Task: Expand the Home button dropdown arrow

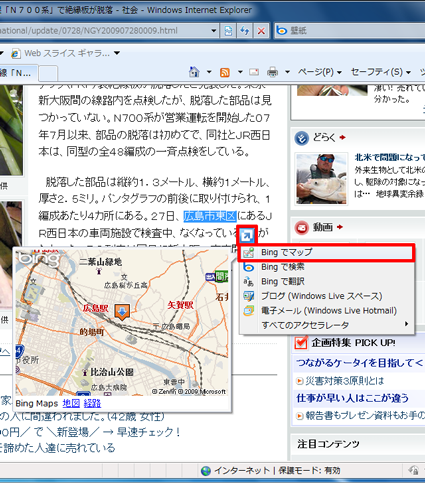Action: (x=209, y=72)
